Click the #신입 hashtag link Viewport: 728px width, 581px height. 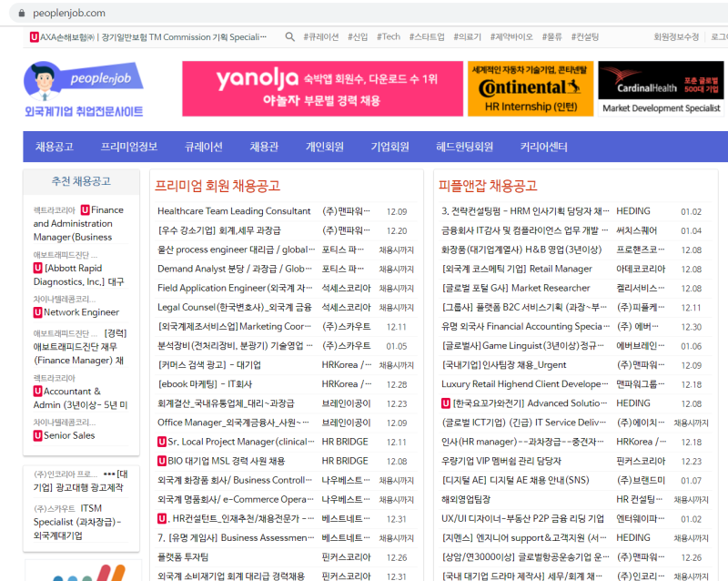click(x=358, y=37)
